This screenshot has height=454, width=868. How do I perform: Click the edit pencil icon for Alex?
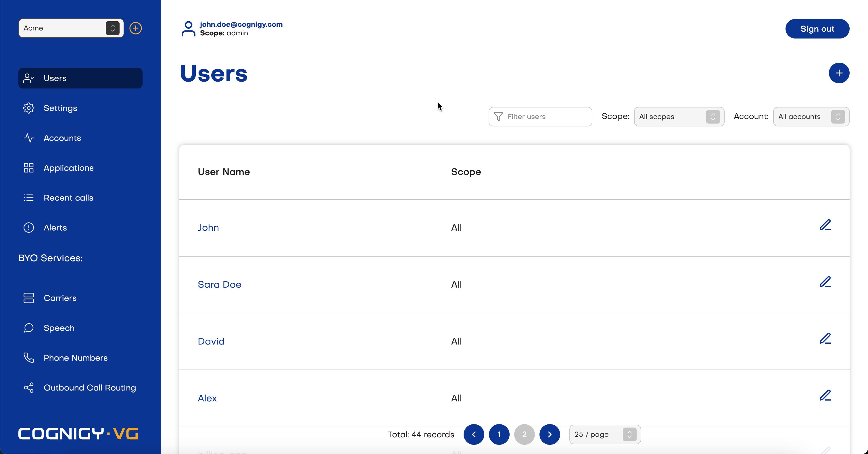click(825, 395)
